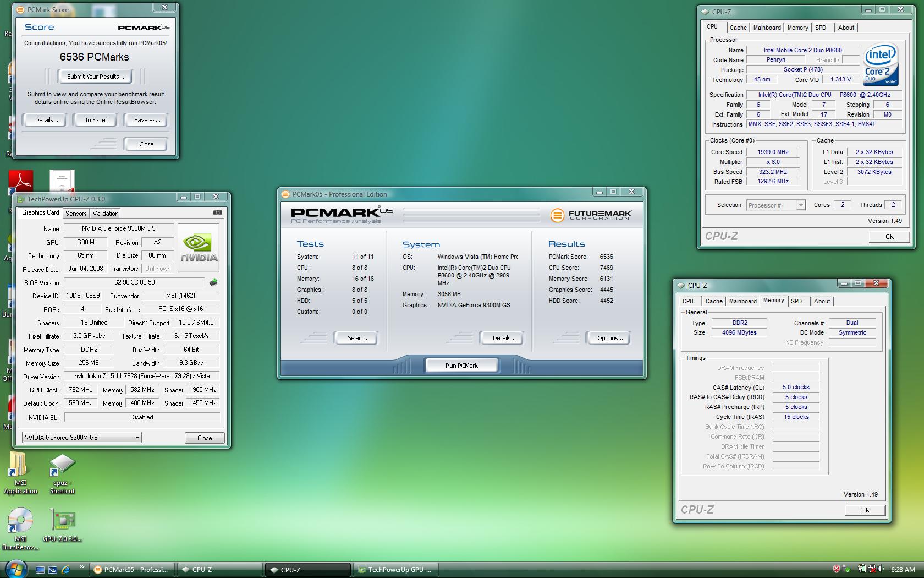Click Show Desktop quick launch icon

pyautogui.click(x=40, y=570)
